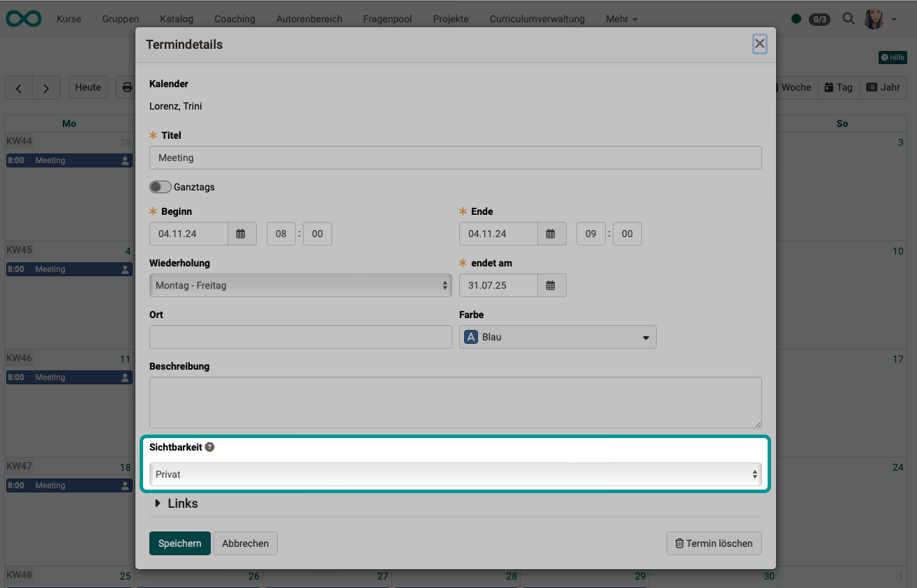This screenshot has height=588, width=917.
Task: Select Fragenpool in the navigation bar
Action: tap(387, 19)
